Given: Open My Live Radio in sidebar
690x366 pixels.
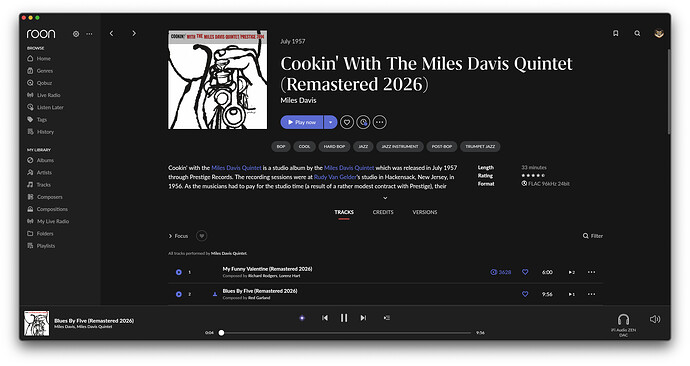Looking at the screenshot, I should [x=48, y=222].
